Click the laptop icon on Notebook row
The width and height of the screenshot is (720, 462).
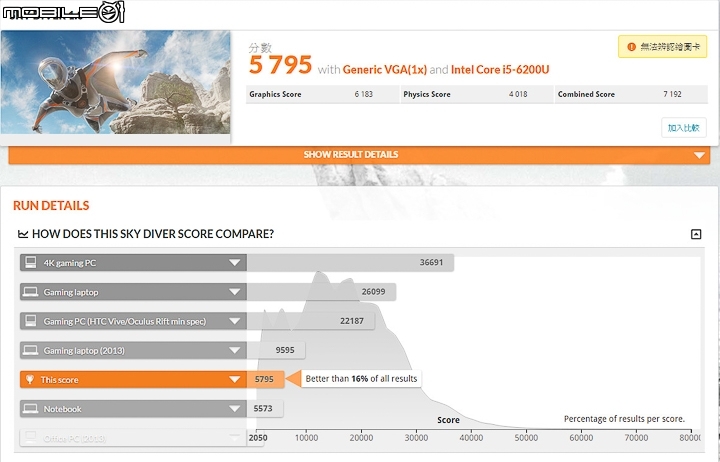(x=31, y=408)
